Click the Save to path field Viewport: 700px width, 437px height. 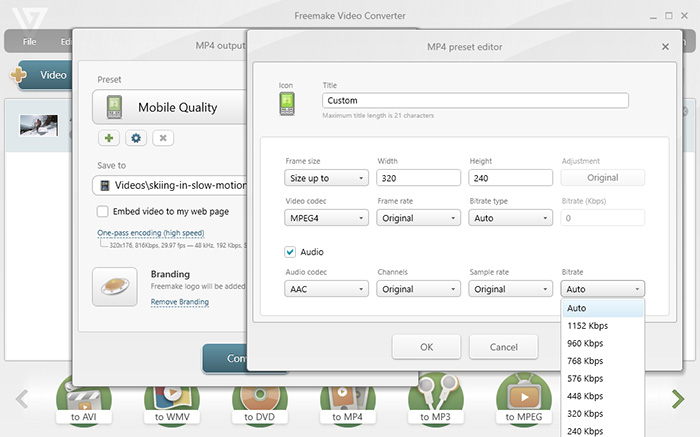170,185
